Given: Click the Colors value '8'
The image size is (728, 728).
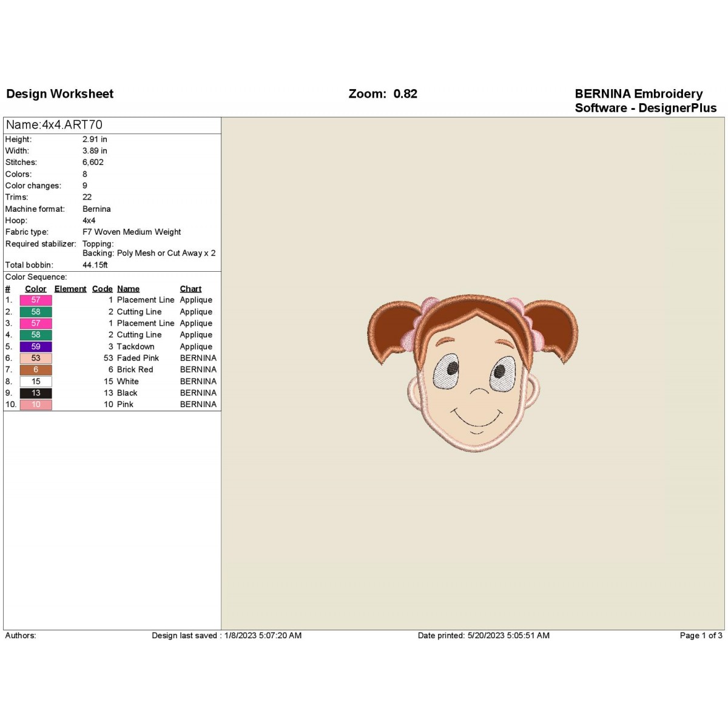Looking at the screenshot, I should click(85, 174).
